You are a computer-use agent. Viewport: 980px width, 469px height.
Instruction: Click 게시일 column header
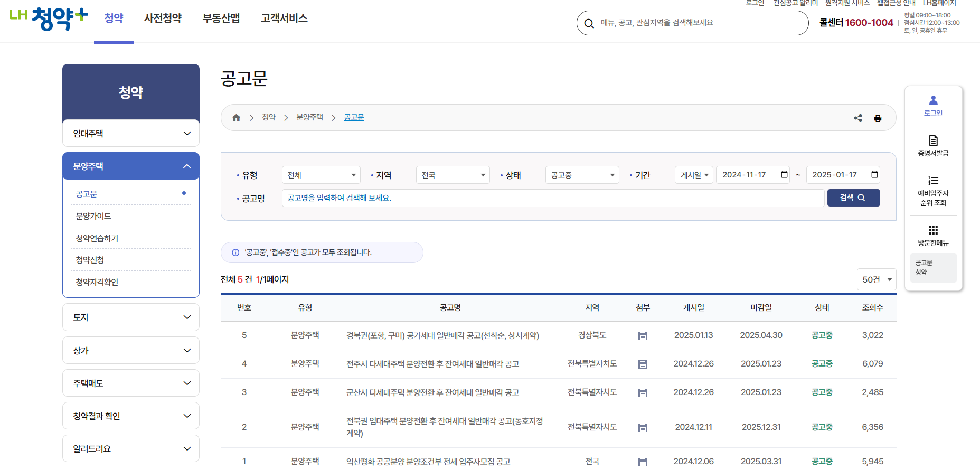pos(693,308)
